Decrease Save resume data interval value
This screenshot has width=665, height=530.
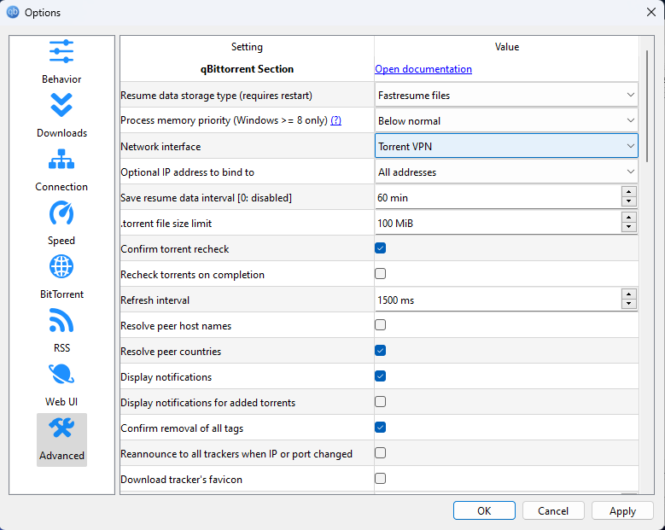[629, 202]
